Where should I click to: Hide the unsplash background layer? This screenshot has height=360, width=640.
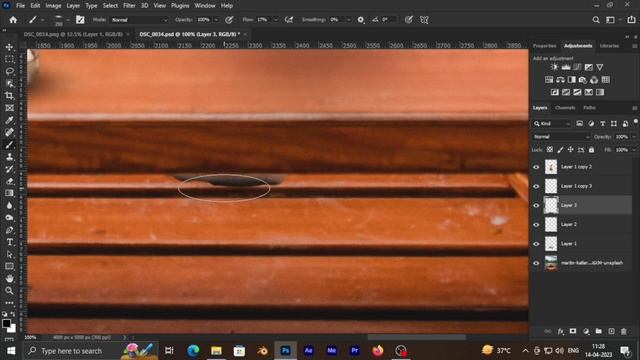point(536,263)
